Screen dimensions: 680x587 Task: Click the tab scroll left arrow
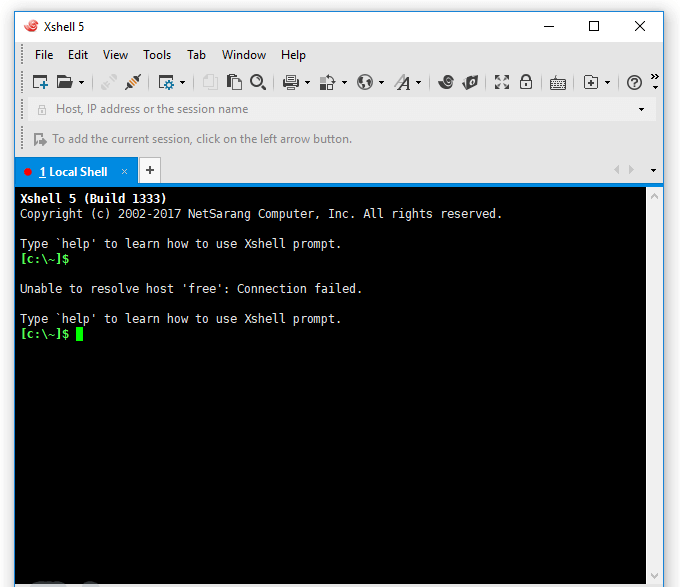[x=617, y=170]
